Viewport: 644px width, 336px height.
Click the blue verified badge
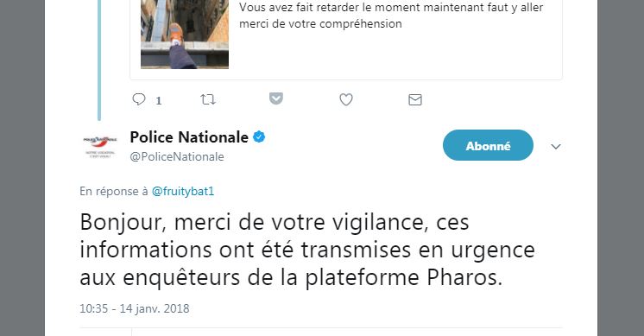[259, 136]
